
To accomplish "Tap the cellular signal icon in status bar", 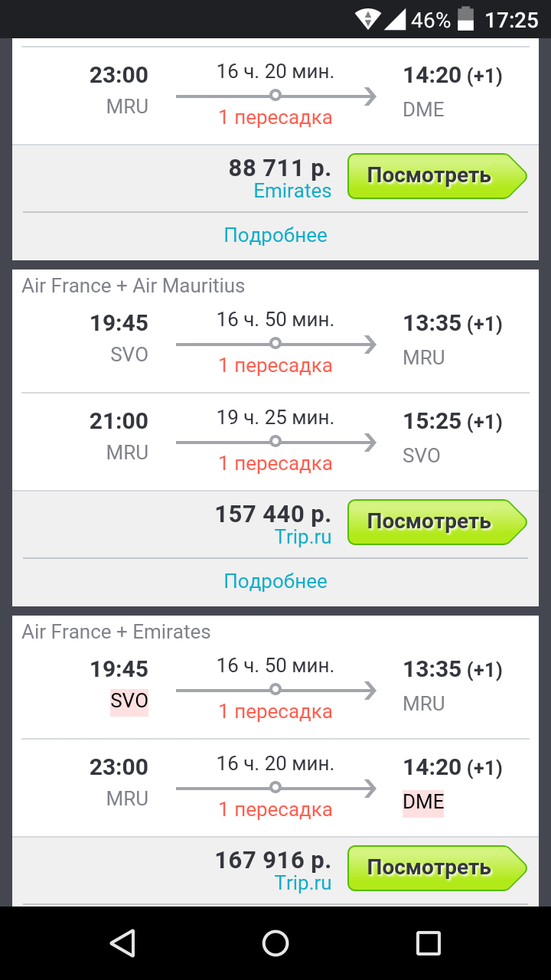I will (x=395, y=19).
